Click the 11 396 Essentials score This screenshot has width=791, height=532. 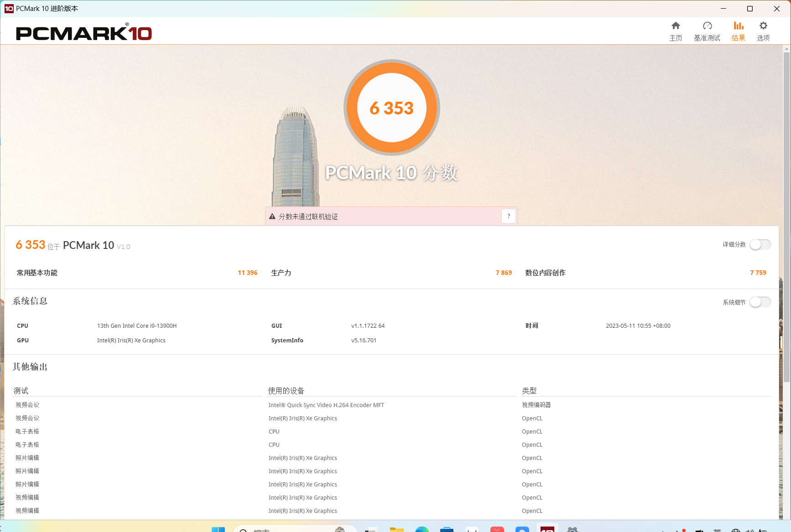[x=248, y=273]
